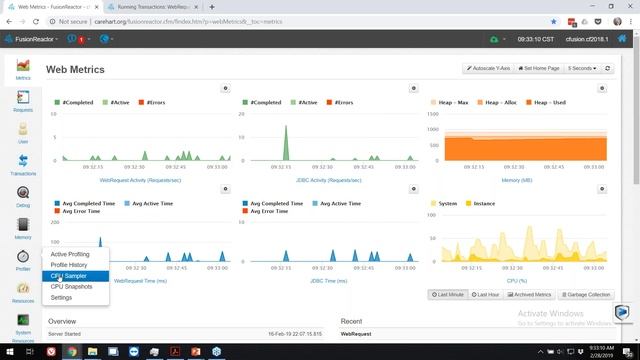Switch to the Running Transactions browser tab
Viewport: 640px width, 360px height.
(153, 7)
